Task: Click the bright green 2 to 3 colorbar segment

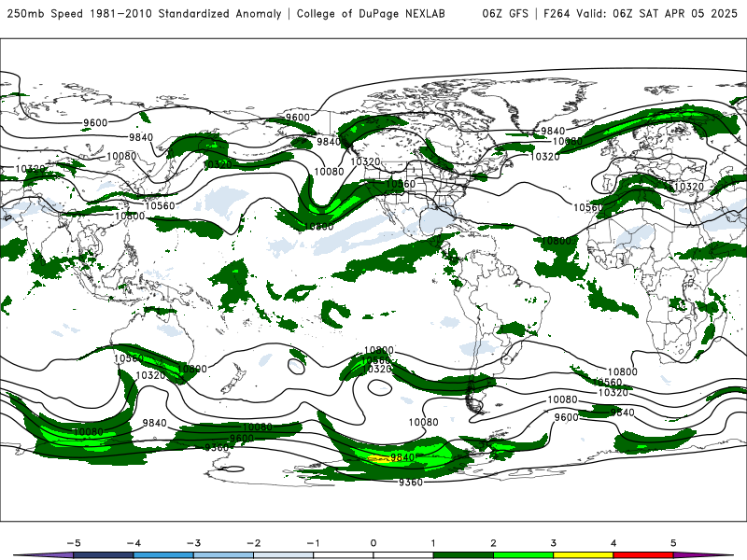Action: pyautogui.click(x=523, y=555)
